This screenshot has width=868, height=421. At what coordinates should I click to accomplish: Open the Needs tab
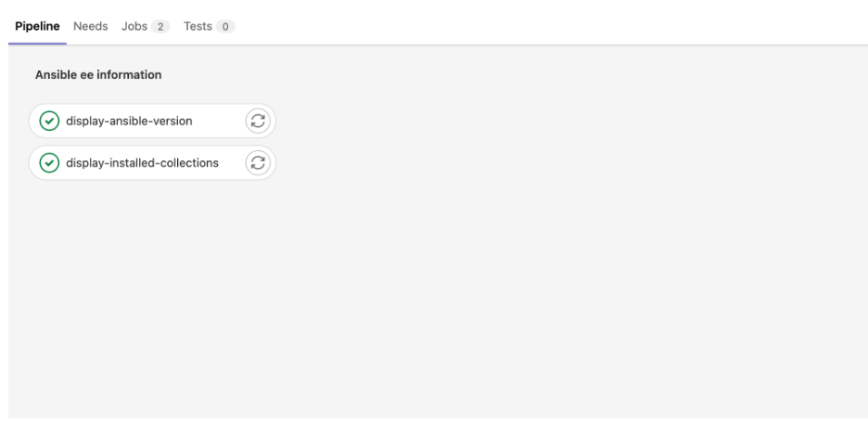click(x=91, y=27)
